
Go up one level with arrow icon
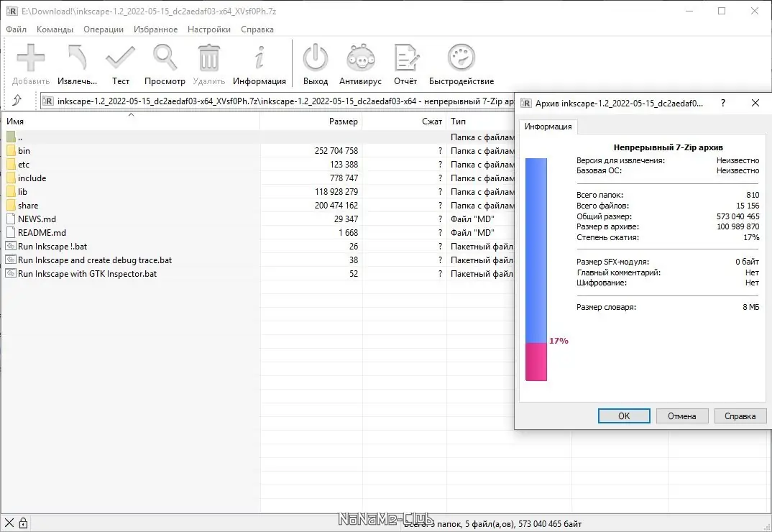17,101
